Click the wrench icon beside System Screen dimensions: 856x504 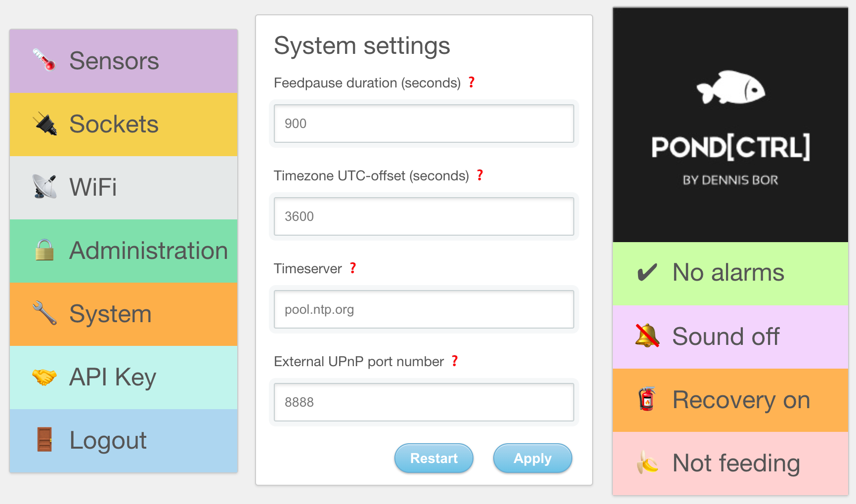click(x=44, y=313)
